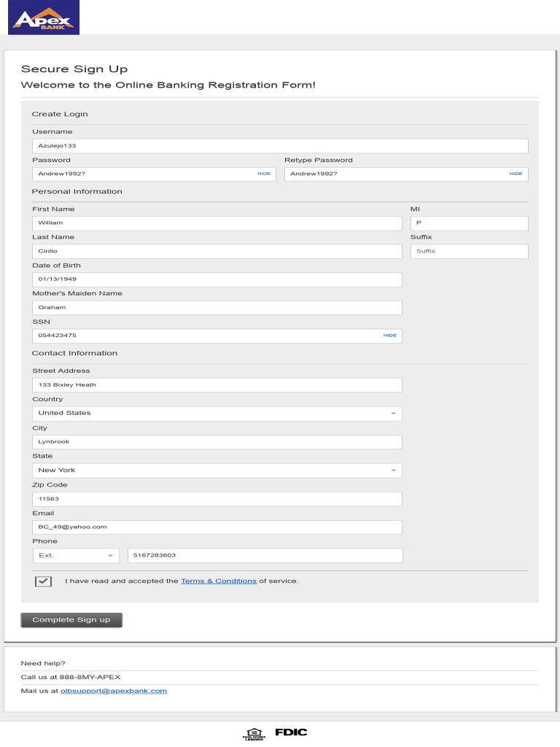Click the Date of Birth field
This screenshot has height=747, width=560.
point(217,279)
